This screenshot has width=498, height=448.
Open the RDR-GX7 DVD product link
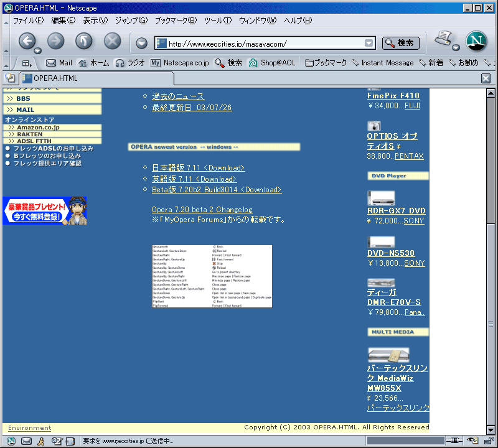tap(397, 211)
